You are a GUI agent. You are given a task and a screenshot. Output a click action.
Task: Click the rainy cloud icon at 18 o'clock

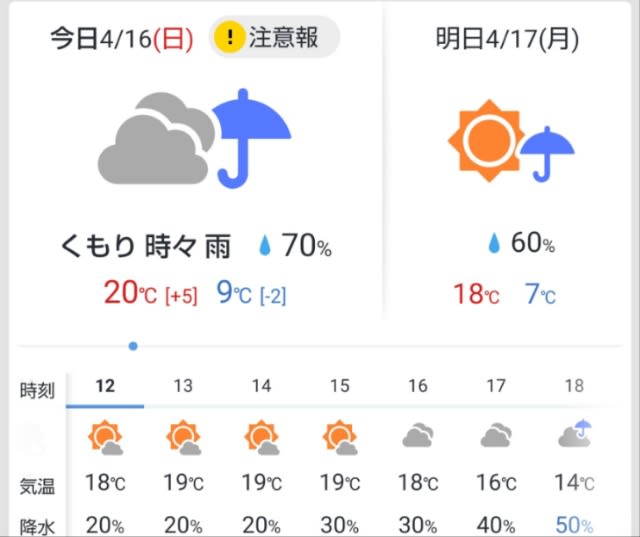[x=575, y=433]
